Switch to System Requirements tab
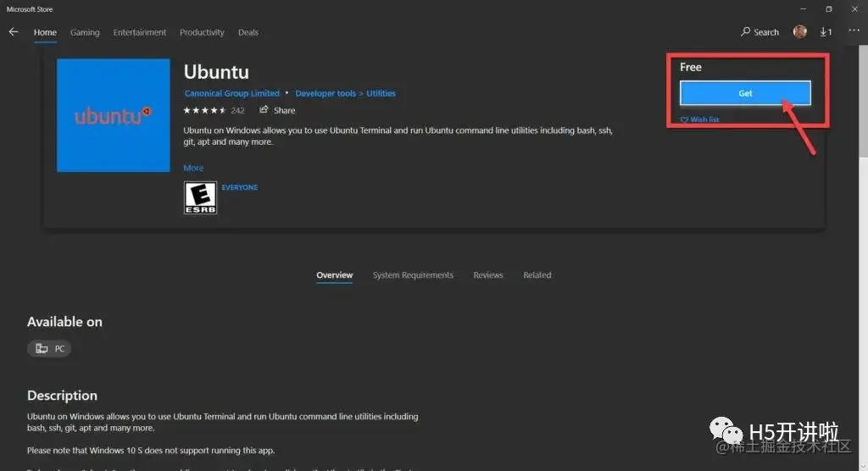 pyautogui.click(x=413, y=275)
